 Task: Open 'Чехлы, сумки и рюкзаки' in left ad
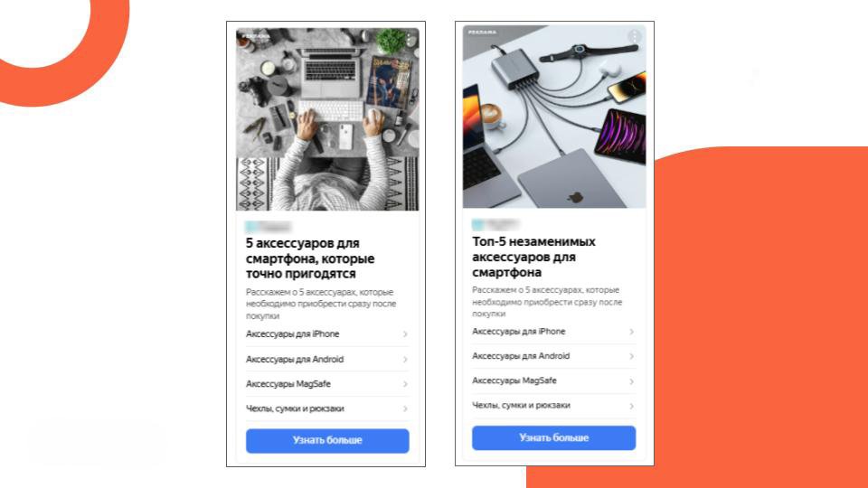click(327, 408)
